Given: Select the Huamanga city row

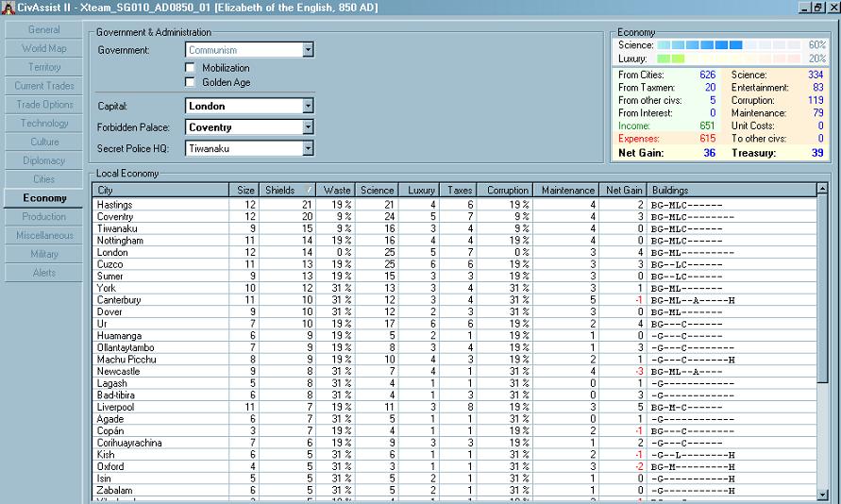Looking at the screenshot, I should 454,336.
